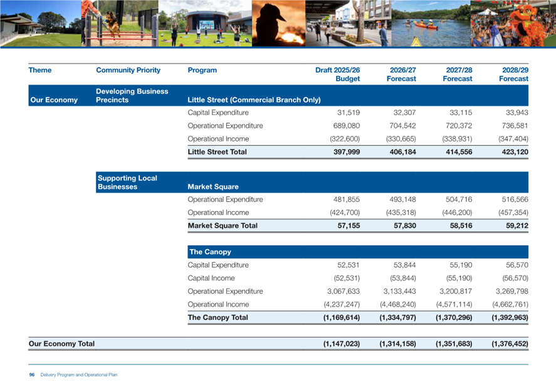Click the outdoor yoga amphitheatre photo
Viewport: 556px width, 392px height.
pos(206,23)
